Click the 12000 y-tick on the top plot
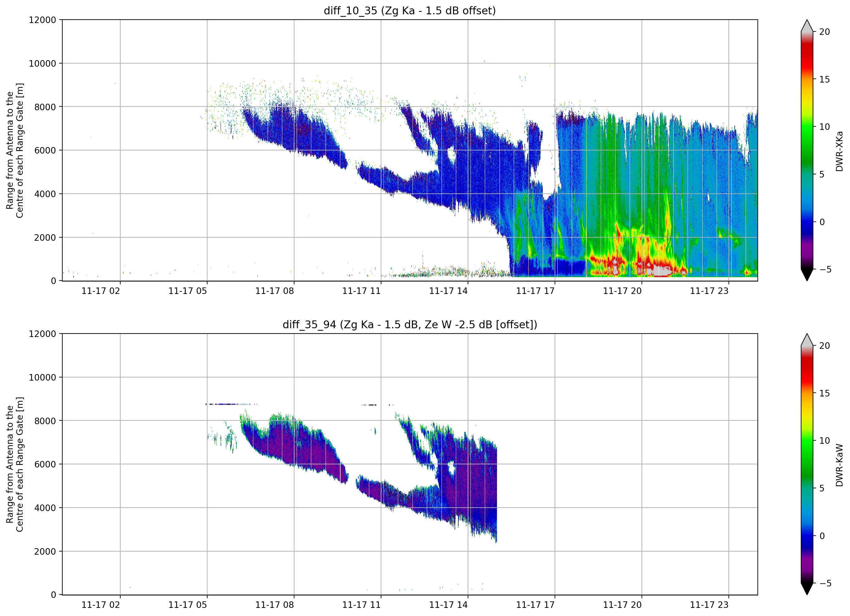The image size is (850, 616). click(42, 20)
